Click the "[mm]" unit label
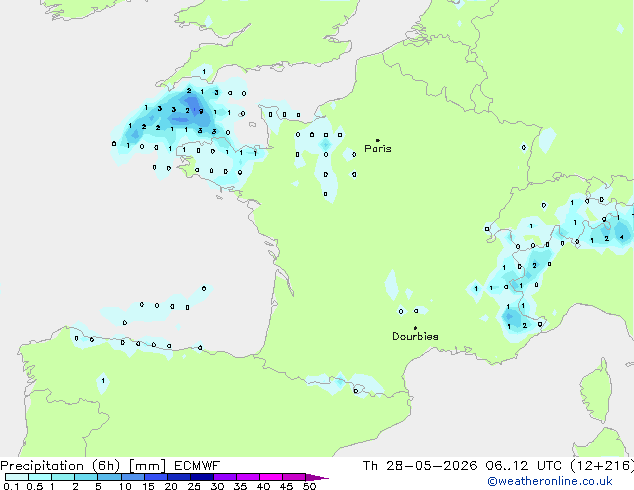 (147, 466)
